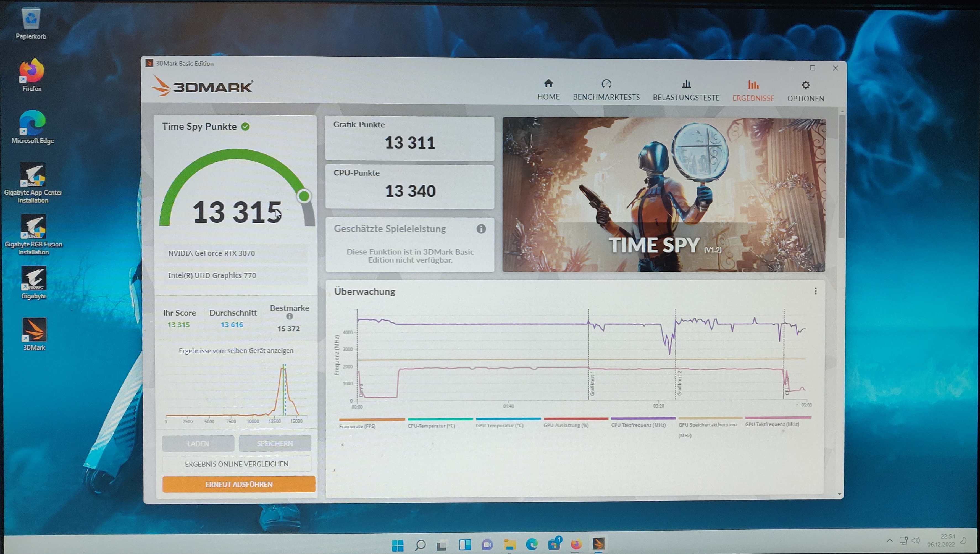Click Bestmarke info icon

coord(290,317)
